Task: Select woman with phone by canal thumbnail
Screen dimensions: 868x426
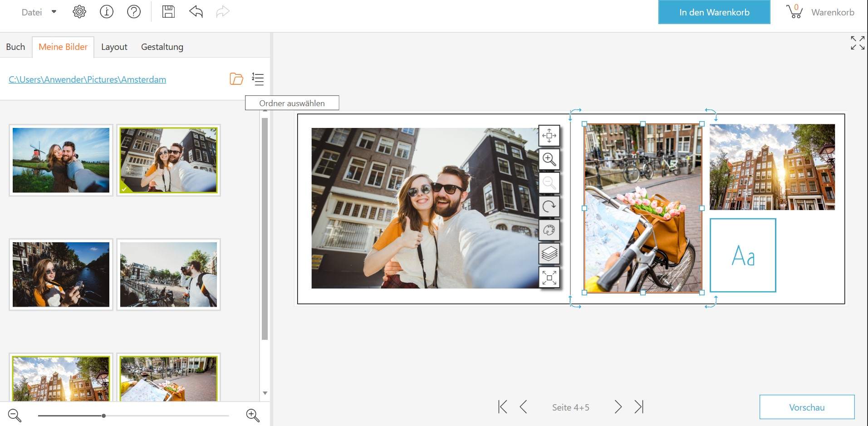Action: 61,274
